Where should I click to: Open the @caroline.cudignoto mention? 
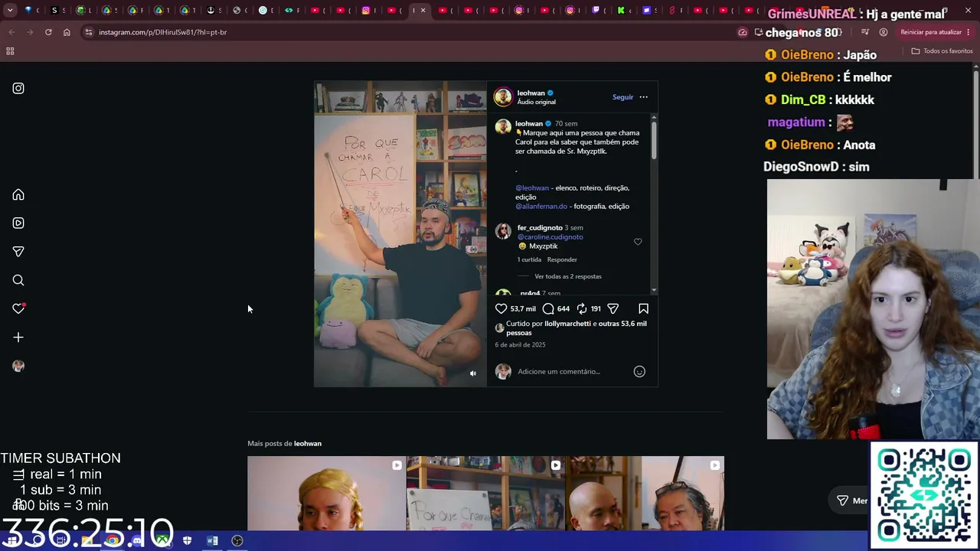point(550,237)
